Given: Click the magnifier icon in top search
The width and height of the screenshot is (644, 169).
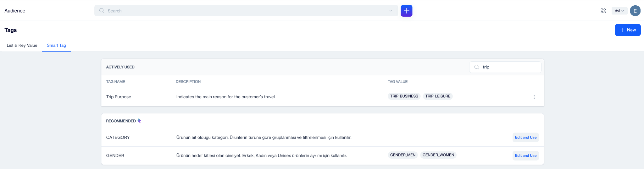Looking at the screenshot, I should [x=102, y=11].
